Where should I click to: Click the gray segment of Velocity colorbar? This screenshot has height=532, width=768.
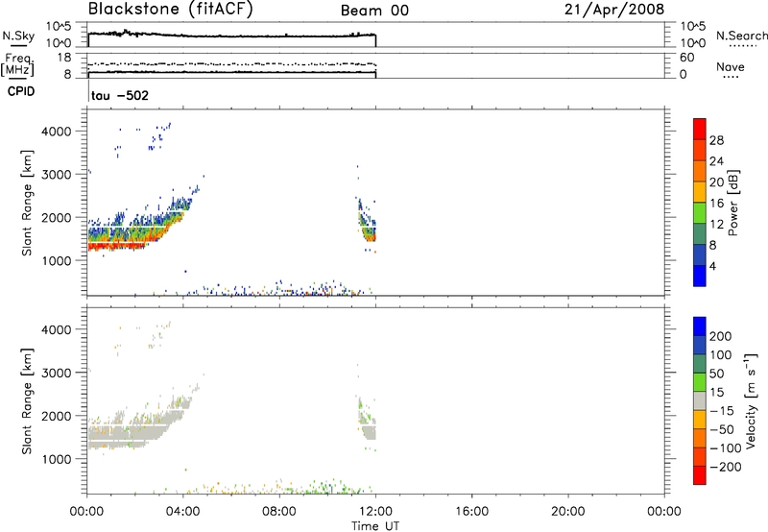pyautogui.click(x=700, y=400)
